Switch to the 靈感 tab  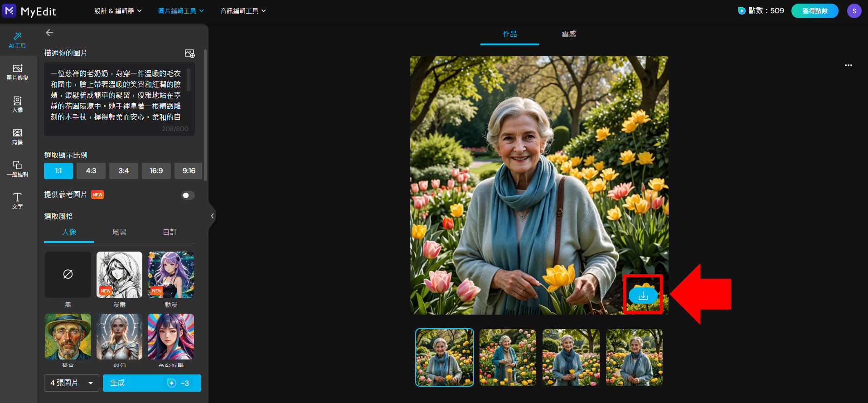click(x=569, y=34)
